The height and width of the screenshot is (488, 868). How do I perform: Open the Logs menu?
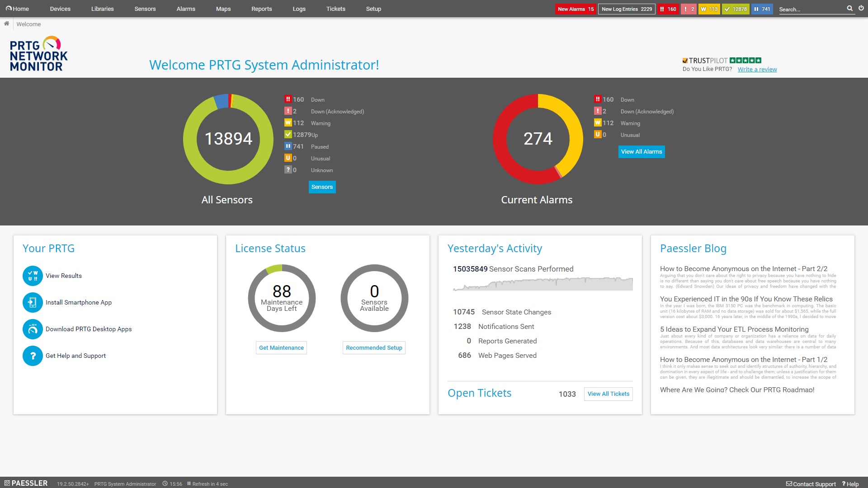[299, 9]
